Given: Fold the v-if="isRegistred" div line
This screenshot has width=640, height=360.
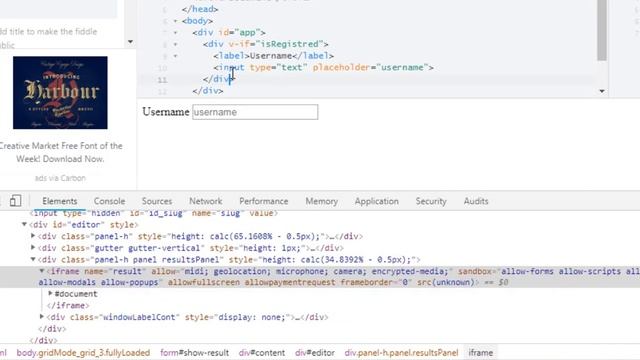Looking at the screenshot, I should click(x=176, y=44).
